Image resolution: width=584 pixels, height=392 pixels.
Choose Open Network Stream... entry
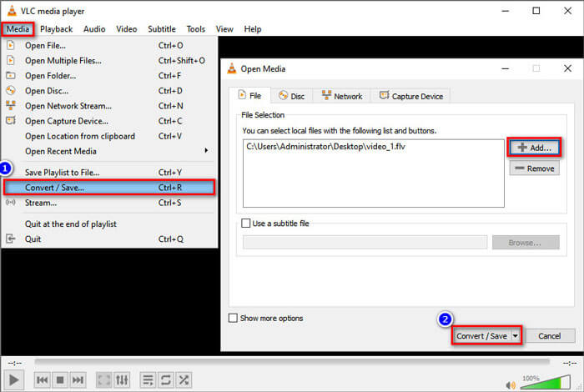[109, 106]
